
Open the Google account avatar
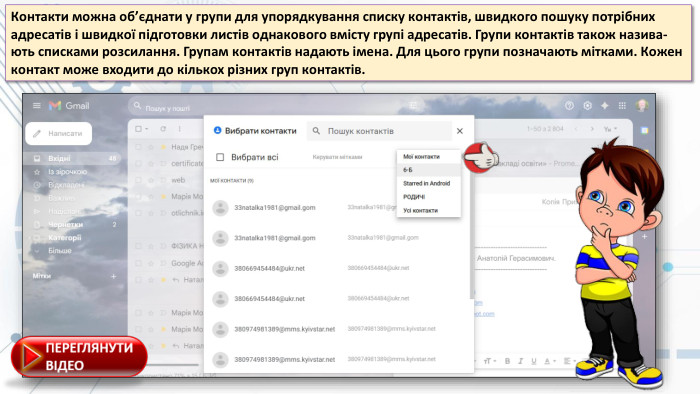pos(642,106)
